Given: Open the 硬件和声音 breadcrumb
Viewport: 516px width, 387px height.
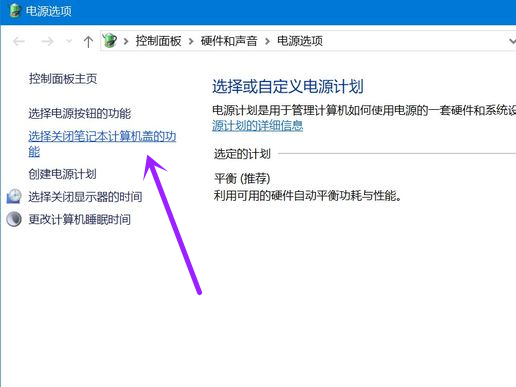Looking at the screenshot, I should click(x=229, y=41).
